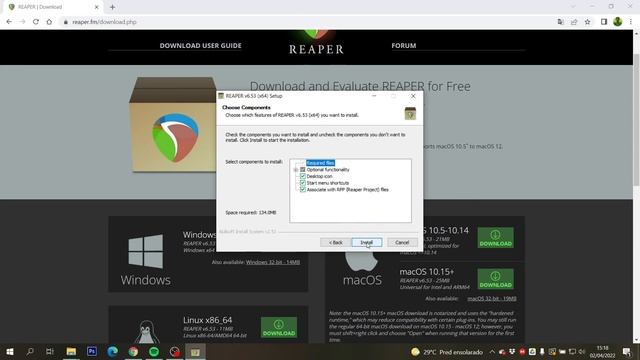Open Windows 32-bit download link
The height and width of the screenshot is (360, 640).
tap(273, 262)
